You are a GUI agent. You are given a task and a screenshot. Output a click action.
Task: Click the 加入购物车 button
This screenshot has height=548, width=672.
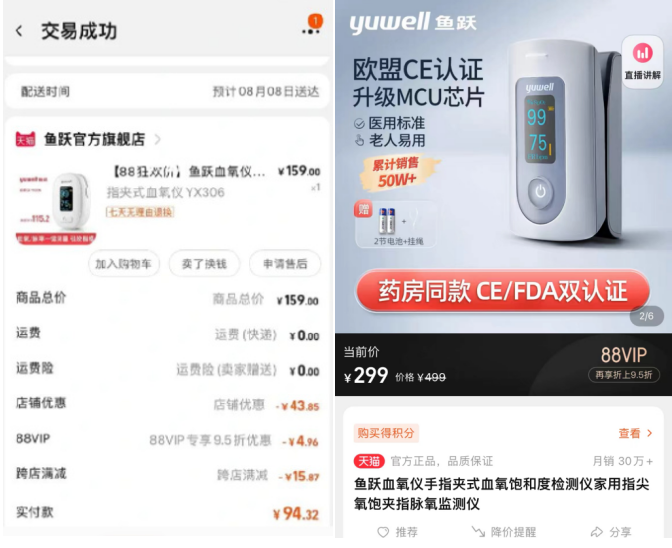click(x=123, y=264)
